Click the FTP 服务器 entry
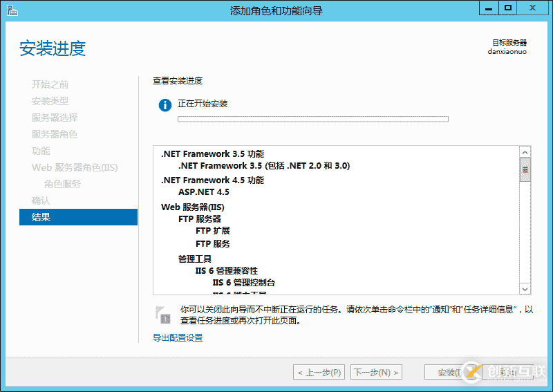Image resolution: width=553 pixels, height=392 pixels. (200, 218)
